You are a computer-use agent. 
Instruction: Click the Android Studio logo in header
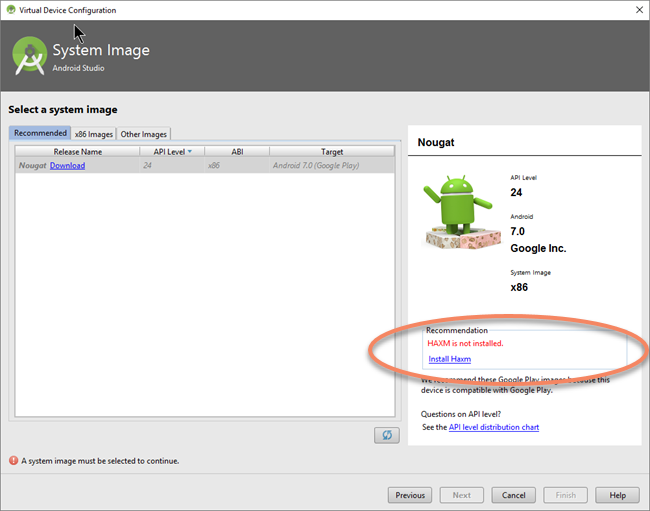[29, 56]
